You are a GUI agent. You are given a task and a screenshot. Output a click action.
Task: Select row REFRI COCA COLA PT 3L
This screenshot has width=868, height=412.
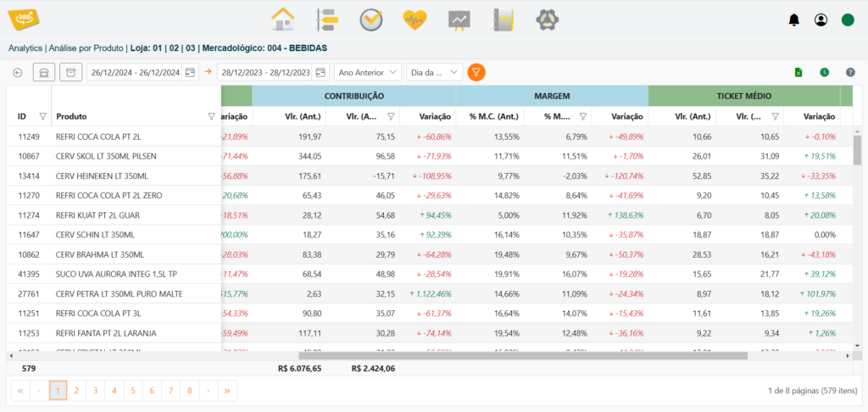coord(430,314)
